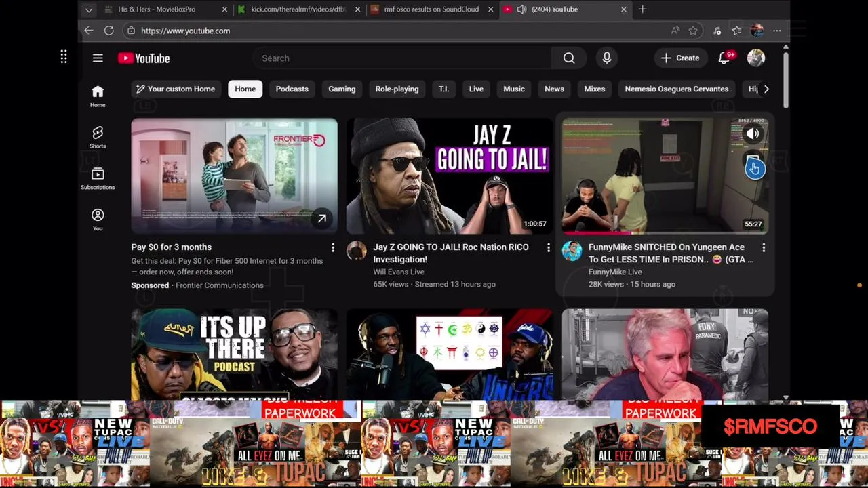Open the FunnyMike Live channel avatar
Image resolution: width=868 pixels, height=488 pixels.
(572, 251)
